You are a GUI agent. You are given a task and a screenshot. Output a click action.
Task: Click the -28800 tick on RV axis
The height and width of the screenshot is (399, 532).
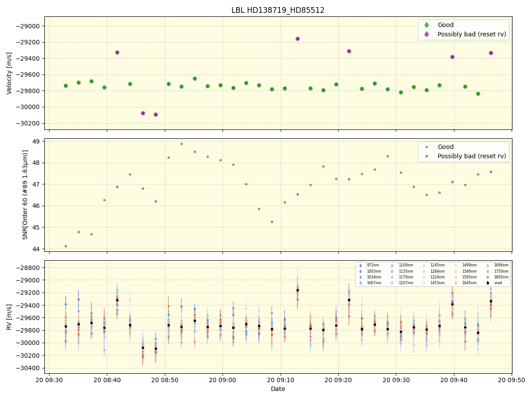click(x=28, y=268)
